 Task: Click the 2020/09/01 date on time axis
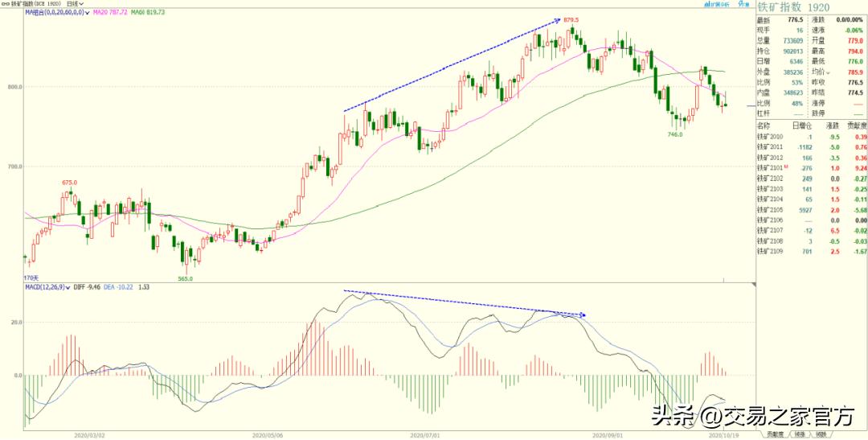608,435
